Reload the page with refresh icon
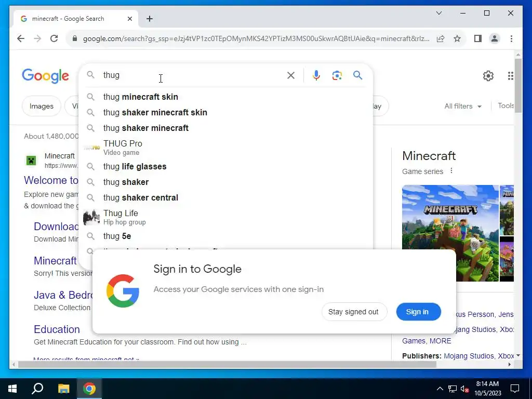 pyautogui.click(x=54, y=38)
